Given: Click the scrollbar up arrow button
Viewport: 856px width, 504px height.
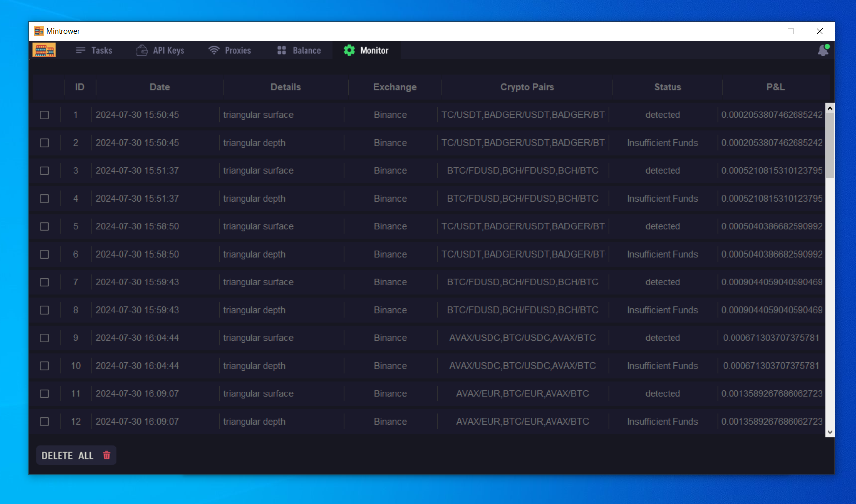Looking at the screenshot, I should tap(830, 108).
